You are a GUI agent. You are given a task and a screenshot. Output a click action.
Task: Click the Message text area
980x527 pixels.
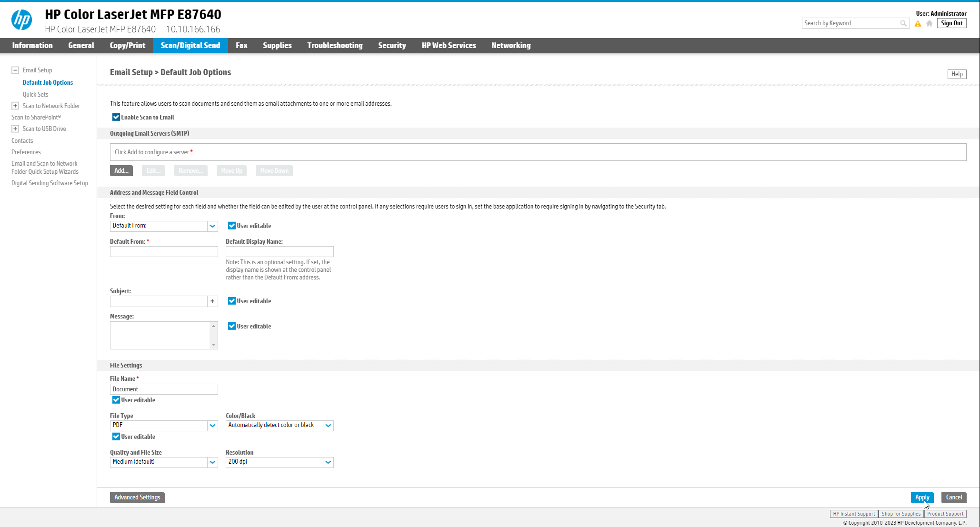[160, 335]
